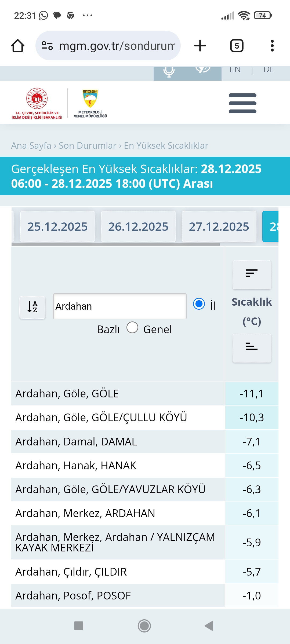Go to the Ana Sayfa breadcrumb link
The image size is (290, 644).
pyautogui.click(x=31, y=145)
